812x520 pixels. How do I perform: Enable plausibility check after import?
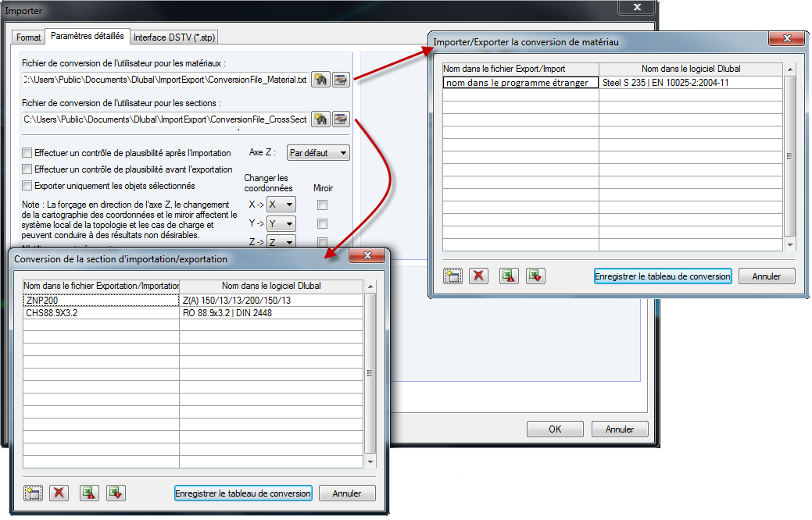pos(27,152)
